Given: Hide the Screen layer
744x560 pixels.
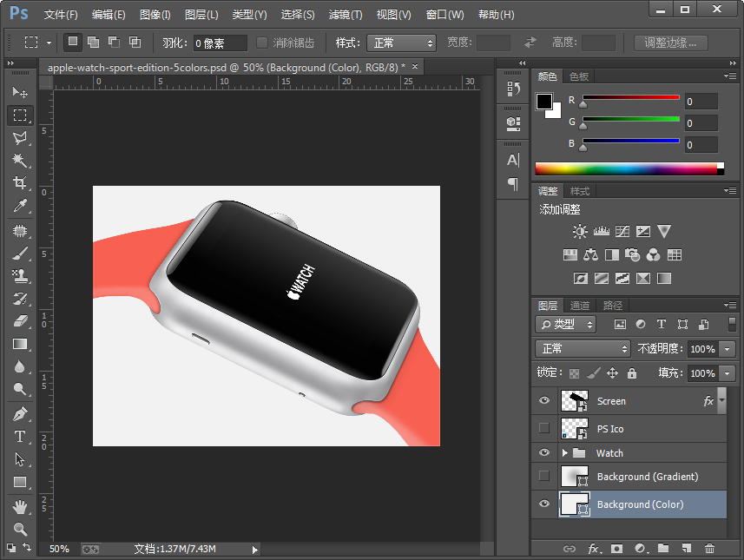Looking at the screenshot, I should pyautogui.click(x=544, y=400).
